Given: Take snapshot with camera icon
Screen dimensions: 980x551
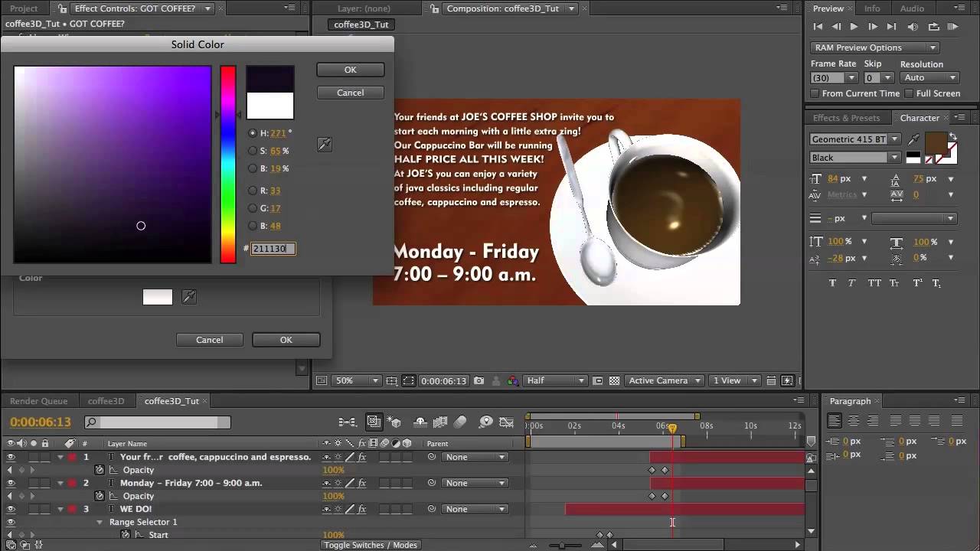Looking at the screenshot, I should [x=479, y=380].
